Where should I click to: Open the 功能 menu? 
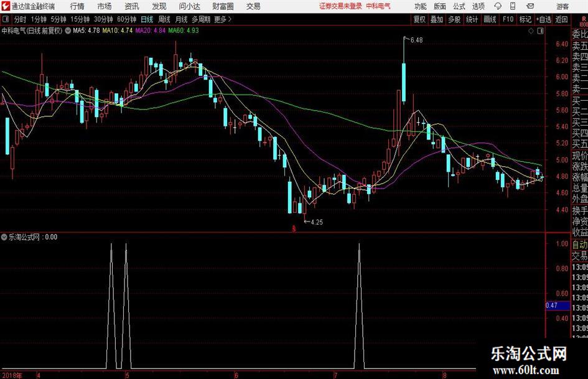coord(421,6)
